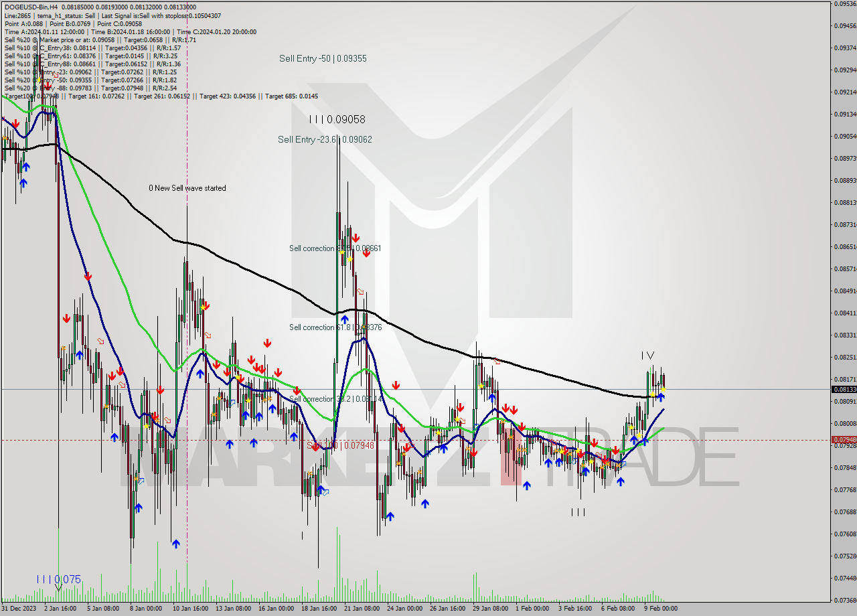857x616 pixels.
Task: Click the 0.09374 price axis label
Action: click(x=845, y=48)
